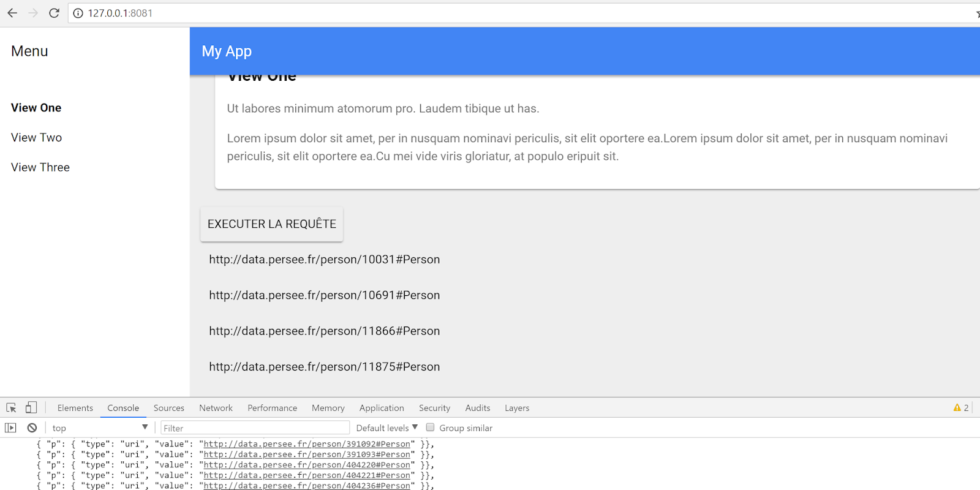Screen dimensions: 980x490
Task: Open the Elements tab in DevTools
Action: click(75, 408)
